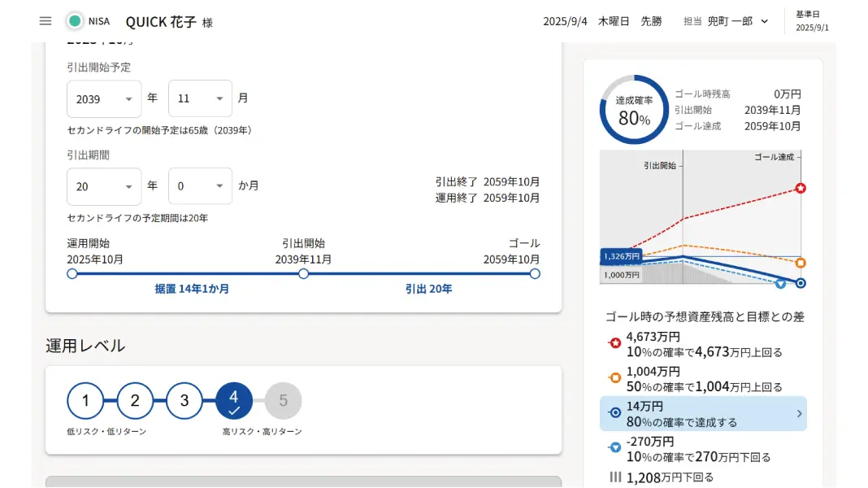Click the QUICK 花子 customer name
The image size is (868, 488).
click(161, 22)
